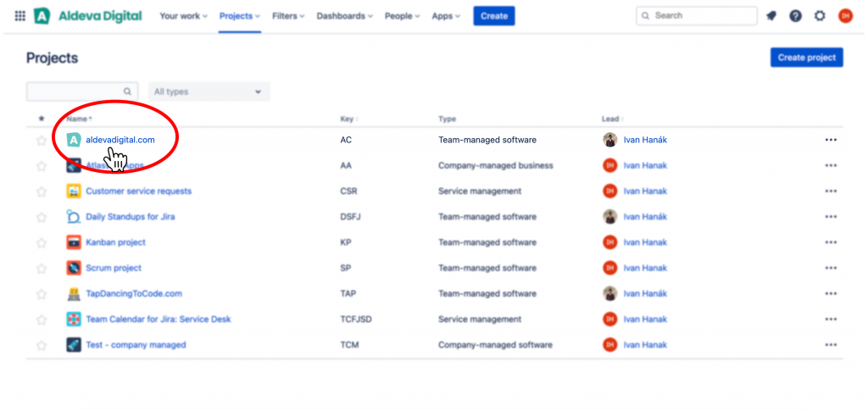
Task: Click the Team Calendar for Jira icon
Action: pyautogui.click(x=74, y=319)
